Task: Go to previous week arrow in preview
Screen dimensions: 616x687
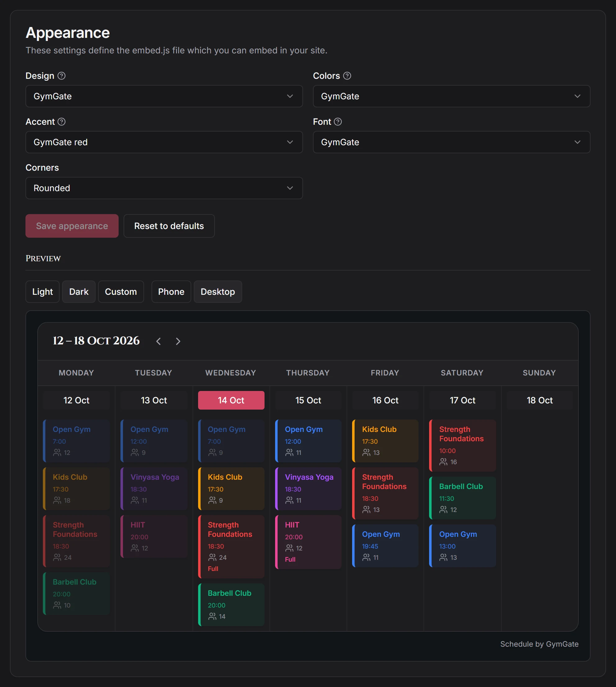Action: tap(158, 341)
